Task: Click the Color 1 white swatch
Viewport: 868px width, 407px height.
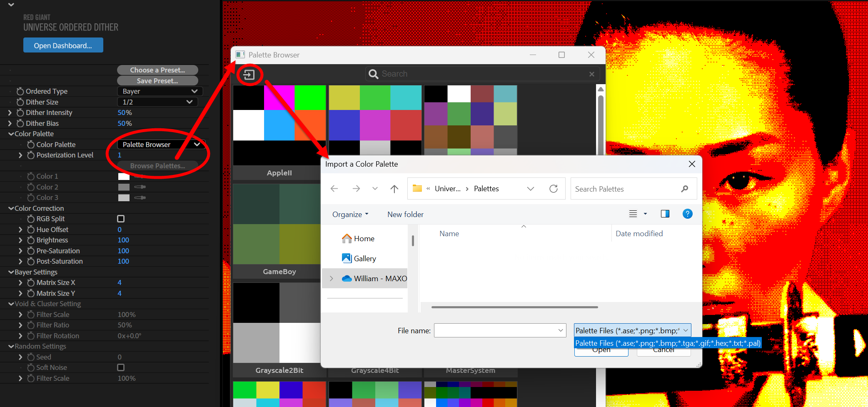Action: (124, 176)
